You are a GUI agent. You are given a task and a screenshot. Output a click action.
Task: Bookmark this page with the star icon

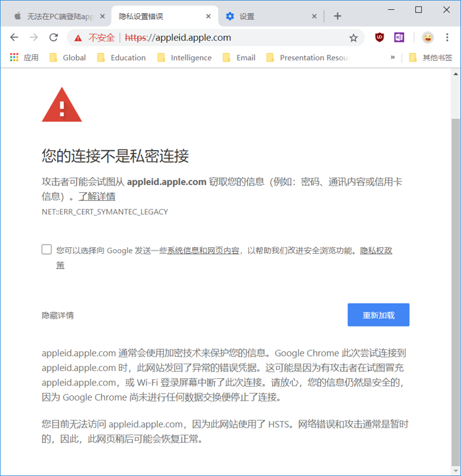click(x=353, y=38)
